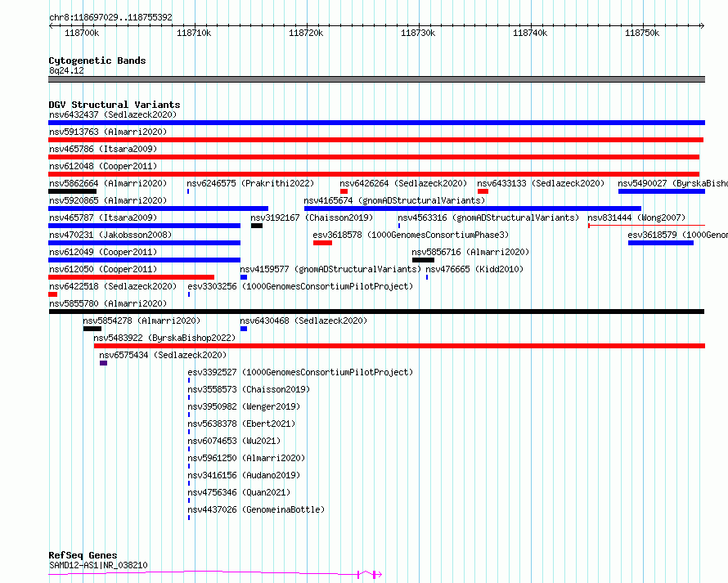
Task: Click the nsv5483922 (ByrskaBishop2022) label
Action: [164, 338]
